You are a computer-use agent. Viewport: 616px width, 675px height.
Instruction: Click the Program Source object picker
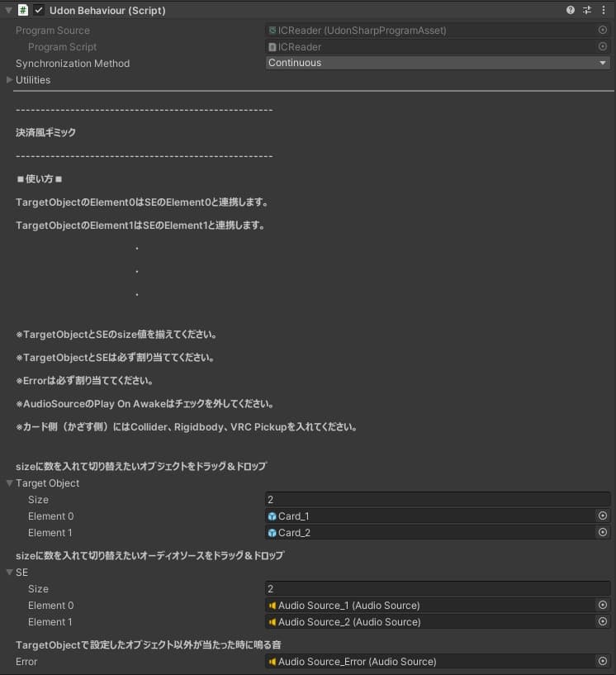[603, 30]
